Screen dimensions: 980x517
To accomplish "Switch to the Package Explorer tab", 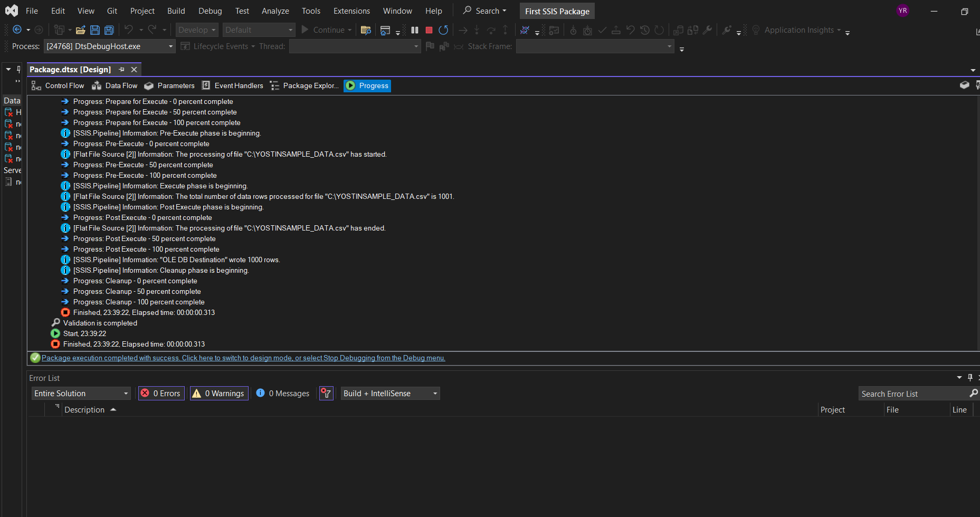I will tap(304, 85).
